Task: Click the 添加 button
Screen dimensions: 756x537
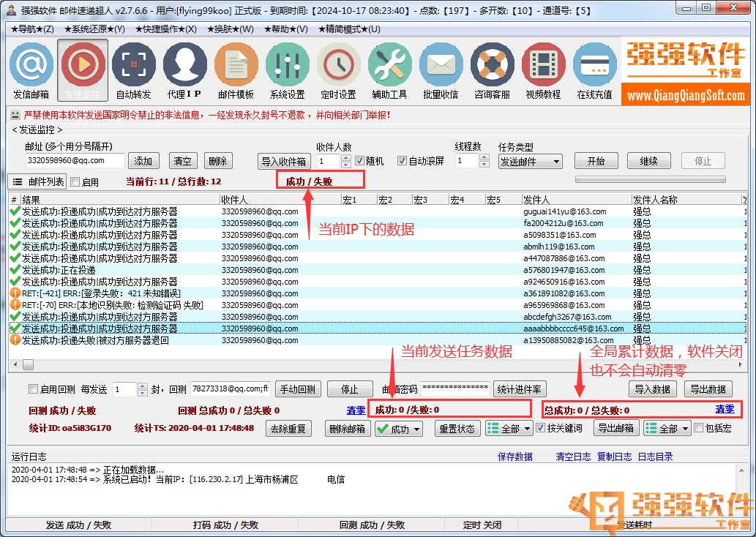Action: coord(143,161)
